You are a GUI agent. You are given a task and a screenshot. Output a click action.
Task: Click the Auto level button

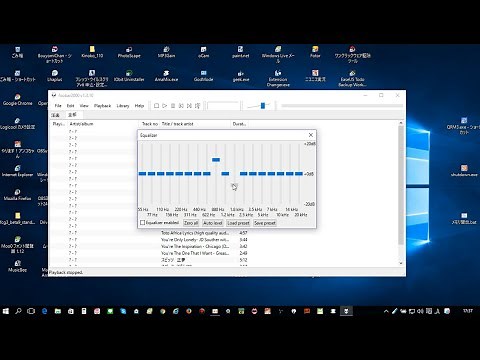pos(212,223)
